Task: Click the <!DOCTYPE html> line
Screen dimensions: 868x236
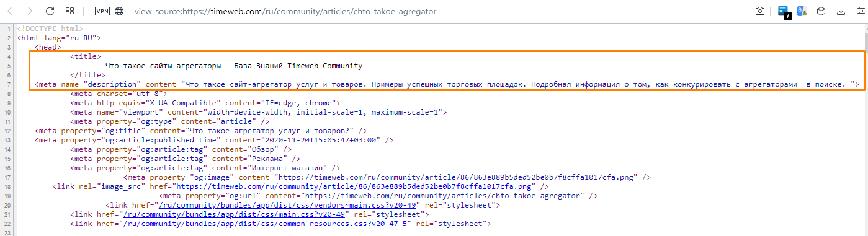Action: click(50, 28)
